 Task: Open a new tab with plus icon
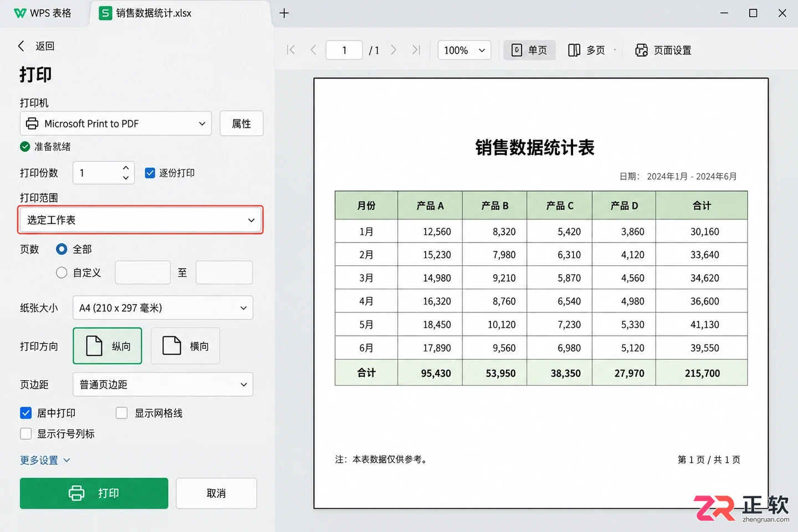(x=284, y=13)
